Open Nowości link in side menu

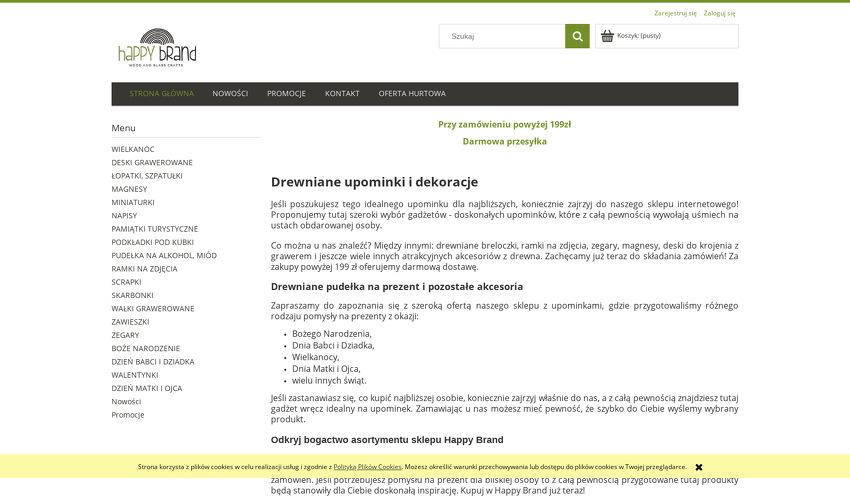[x=126, y=402]
